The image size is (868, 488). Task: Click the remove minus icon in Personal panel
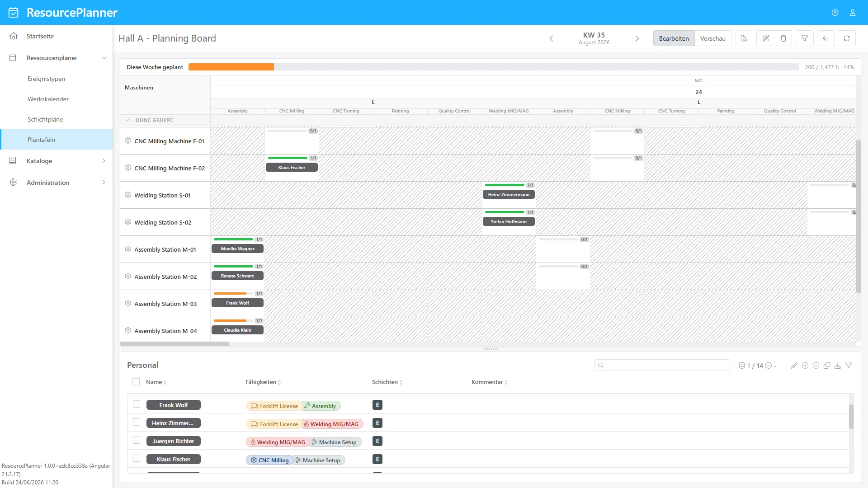[816, 366]
